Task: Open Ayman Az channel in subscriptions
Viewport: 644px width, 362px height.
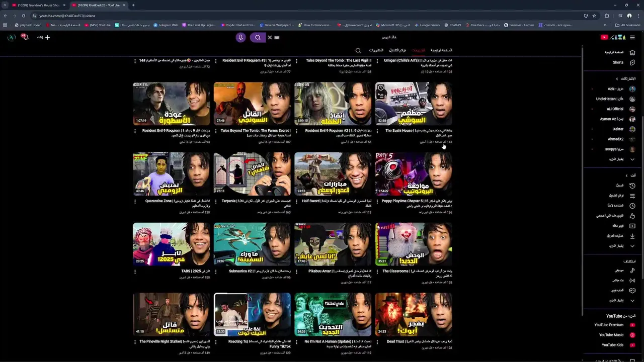Action: (x=617, y=119)
